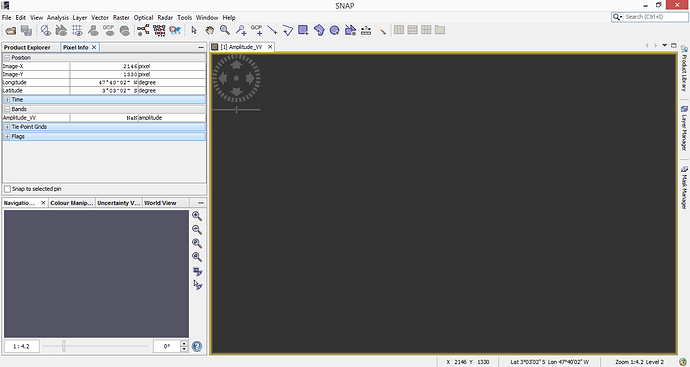Viewport: 690px width, 367px height.
Task: Select the Zoom magnifier tool in toolbar
Action: (225, 30)
